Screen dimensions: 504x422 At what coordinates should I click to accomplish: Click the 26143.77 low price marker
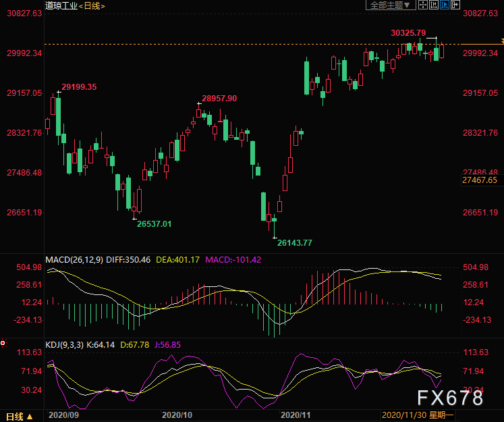point(296,242)
